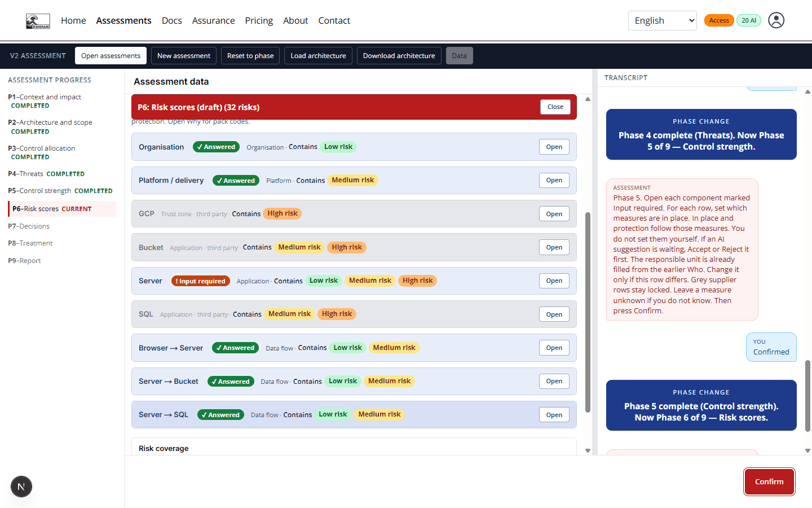This screenshot has width=812, height=508.
Task: Open the About page
Action: click(x=295, y=21)
